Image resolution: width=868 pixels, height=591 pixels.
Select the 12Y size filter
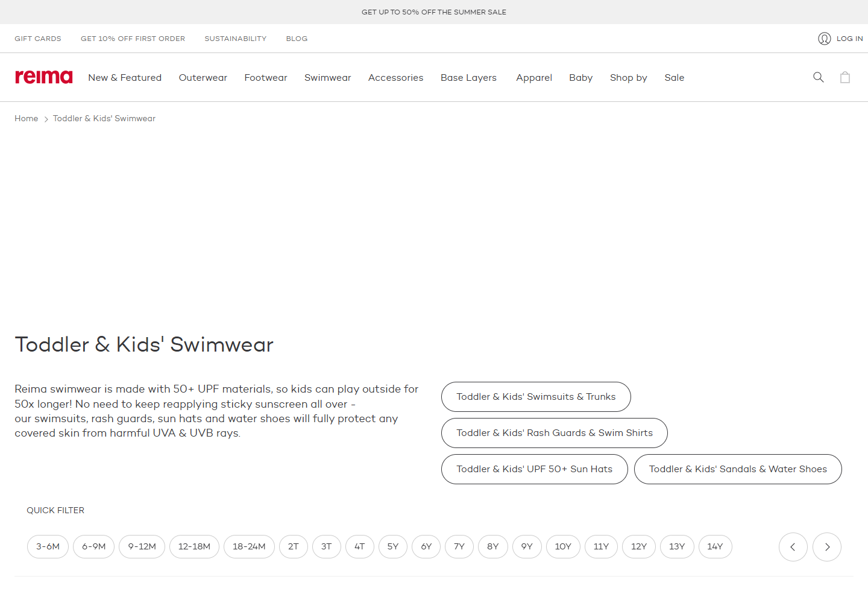click(639, 547)
